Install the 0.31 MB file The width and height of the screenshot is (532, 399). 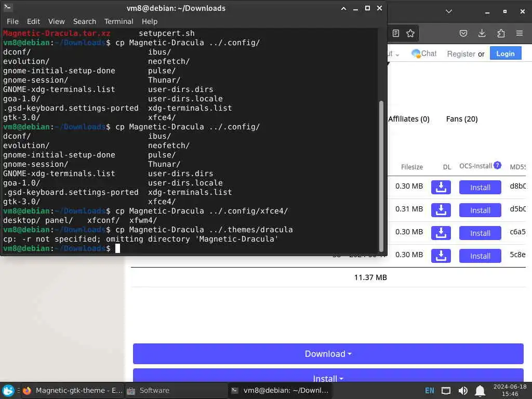click(480, 210)
